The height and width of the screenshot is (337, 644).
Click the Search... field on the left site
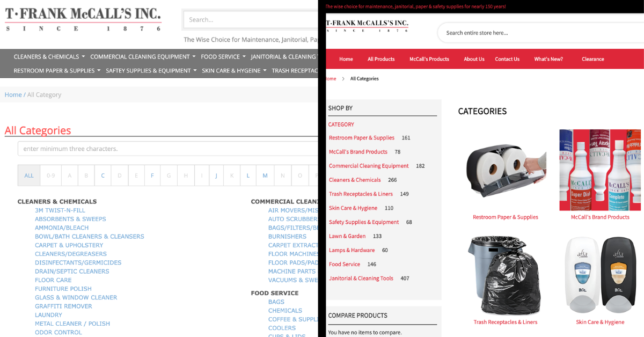251,19
